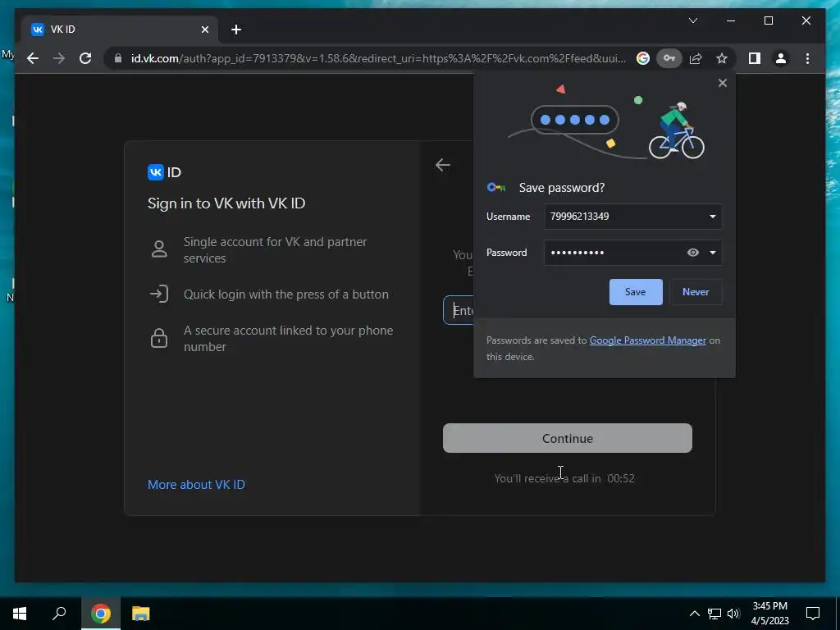The height and width of the screenshot is (630, 840).
Task: Maximize the Chrome window
Action: point(768,21)
